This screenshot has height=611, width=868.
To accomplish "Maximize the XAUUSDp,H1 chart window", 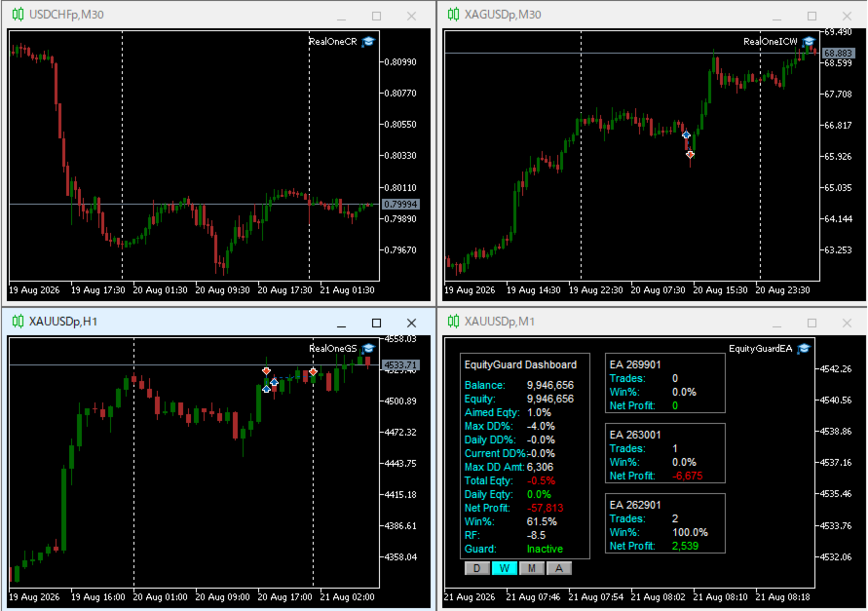I will pyautogui.click(x=376, y=323).
